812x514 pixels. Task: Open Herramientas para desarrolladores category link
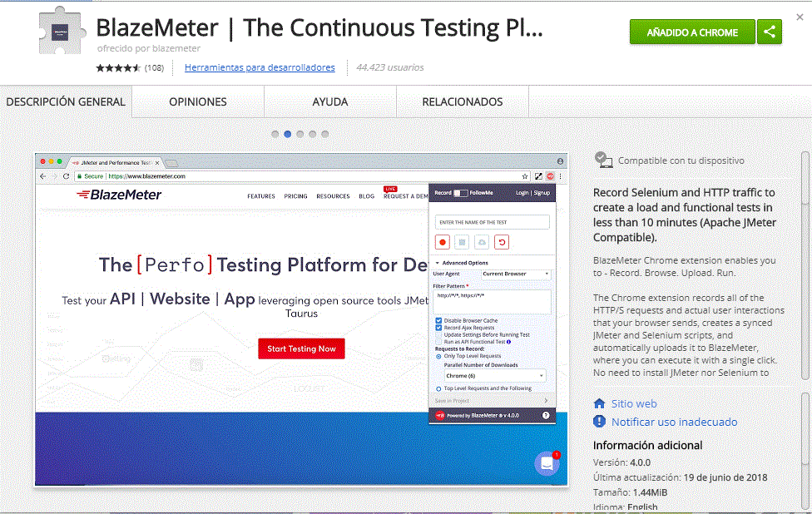click(x=260, y=67)
